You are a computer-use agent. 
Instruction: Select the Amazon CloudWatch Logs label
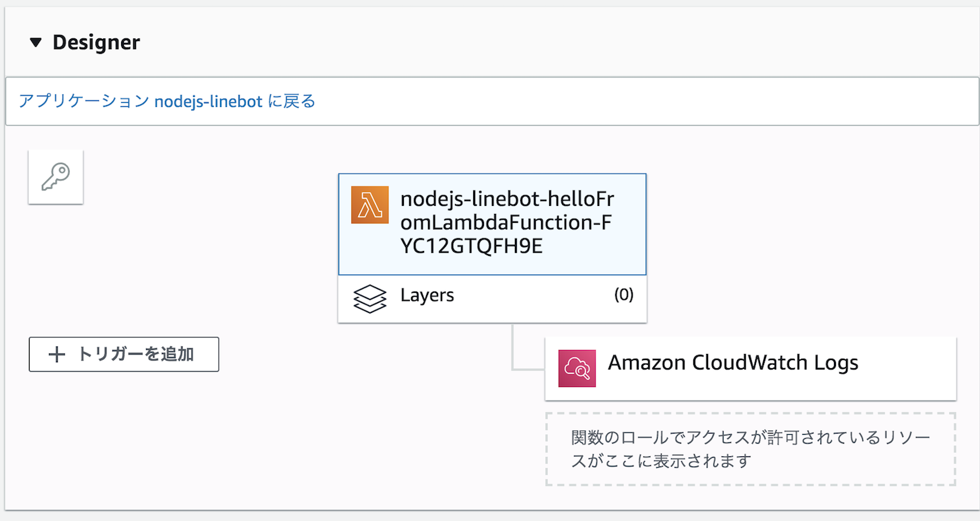(733, 363)
